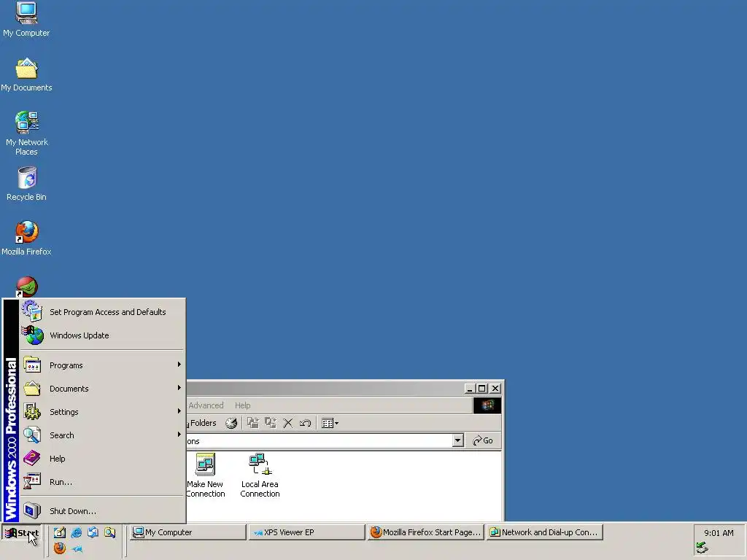Launch Mozilla Firefox from desktop shortcut
Screen dimensions: 747x560
(26, 238)
